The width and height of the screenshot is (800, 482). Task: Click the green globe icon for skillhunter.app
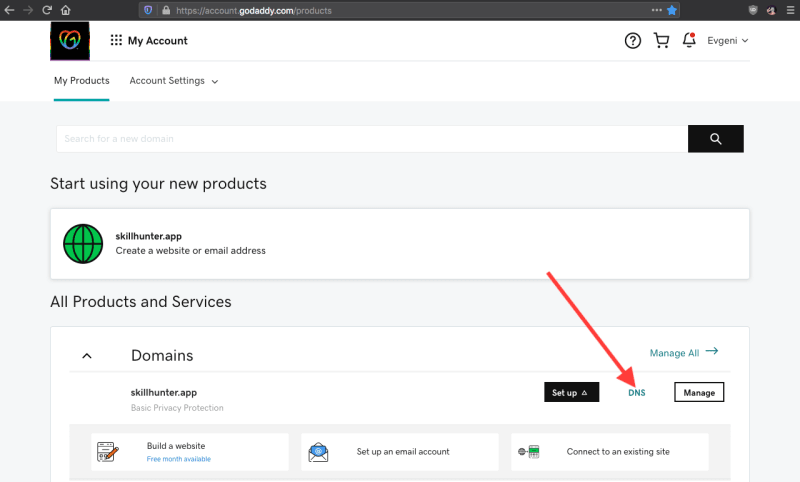pos(83,244)
